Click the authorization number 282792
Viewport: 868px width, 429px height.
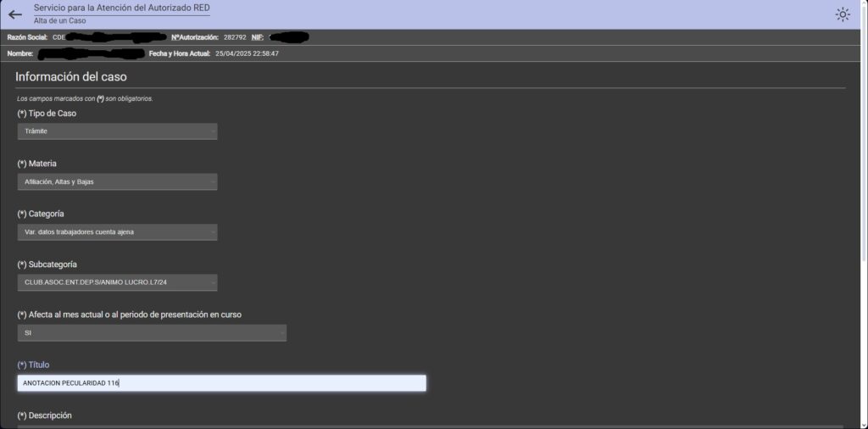pos(235,37)
